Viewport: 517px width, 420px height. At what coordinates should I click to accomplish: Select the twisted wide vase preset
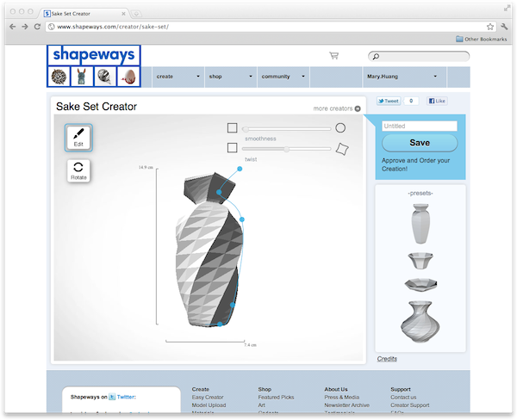[420, 322]
